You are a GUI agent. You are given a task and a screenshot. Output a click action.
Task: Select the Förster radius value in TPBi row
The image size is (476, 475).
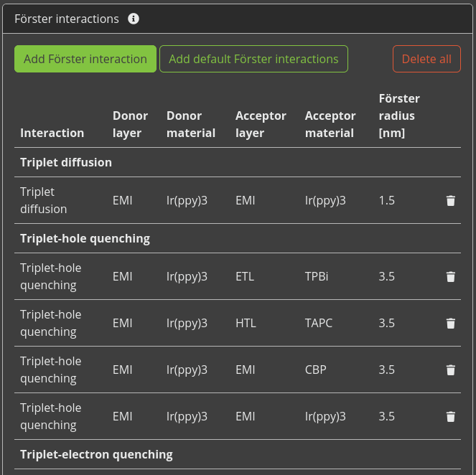click(386, 276)
